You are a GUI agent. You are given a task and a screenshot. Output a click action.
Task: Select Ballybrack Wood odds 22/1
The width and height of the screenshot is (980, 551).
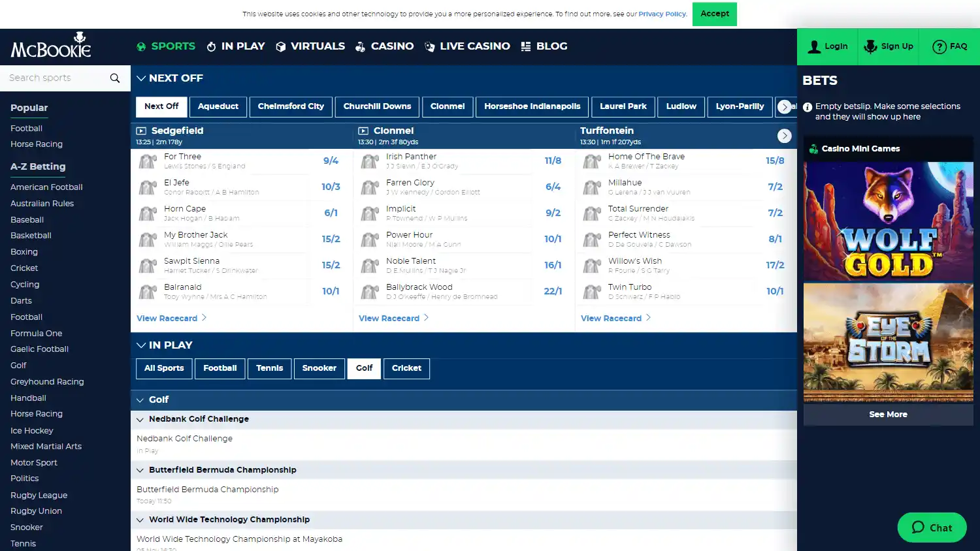[553, 292]
